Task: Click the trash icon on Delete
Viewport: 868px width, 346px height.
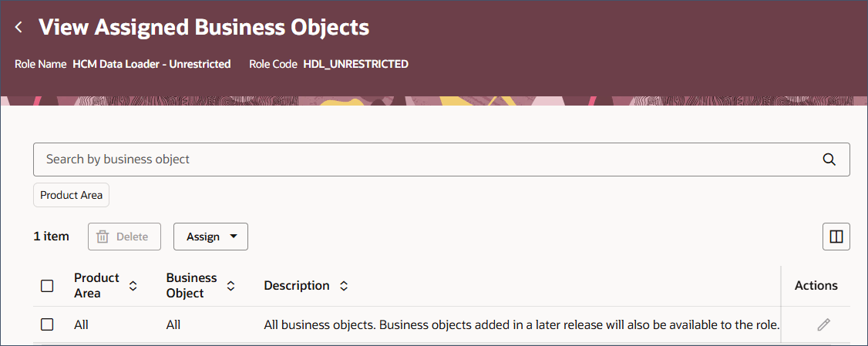Action: [103, 237]
